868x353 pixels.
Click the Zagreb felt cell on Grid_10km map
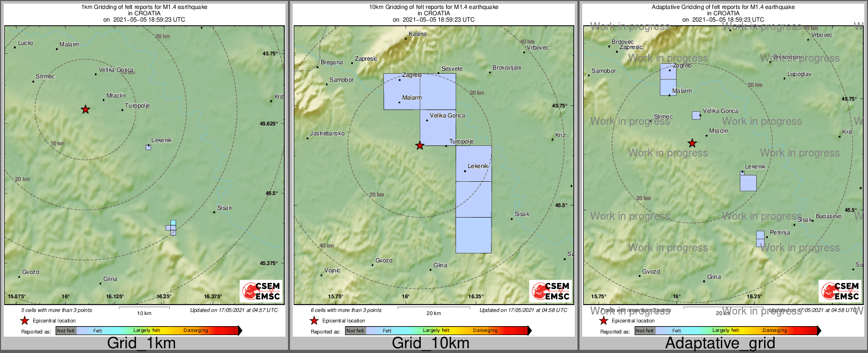402,92
